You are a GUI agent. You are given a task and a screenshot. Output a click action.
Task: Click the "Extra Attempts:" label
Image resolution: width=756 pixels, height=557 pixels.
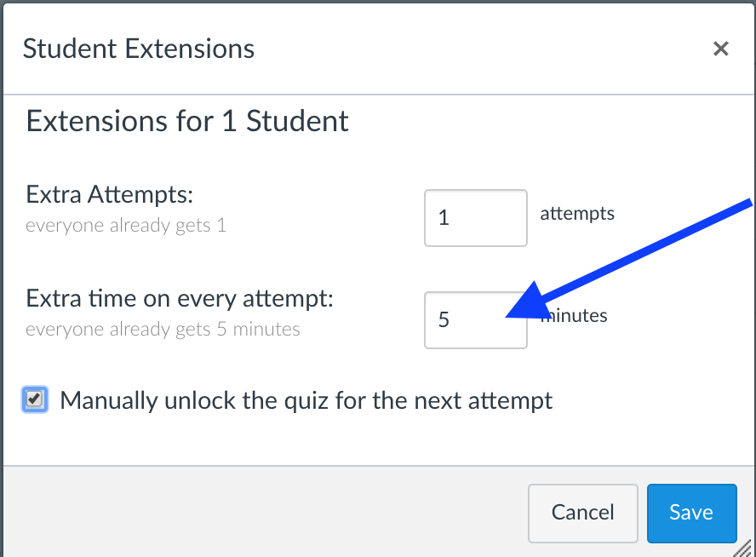pos(111,195)
